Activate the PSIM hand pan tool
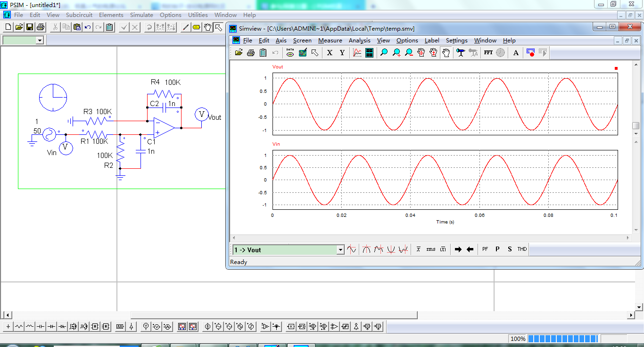644x347 pixels. [x=207, y=27]
